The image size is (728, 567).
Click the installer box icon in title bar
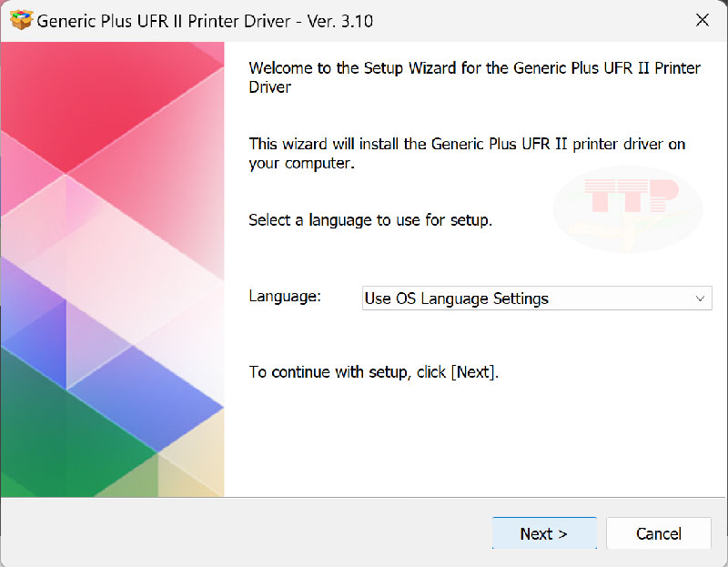21,20
